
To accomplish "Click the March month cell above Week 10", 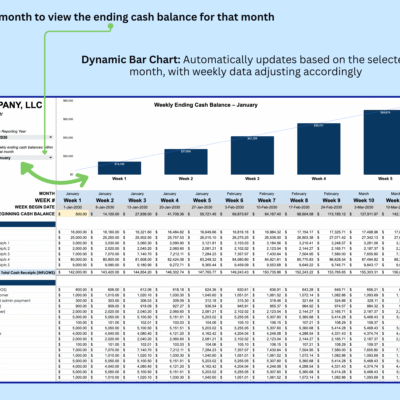I will [x=364, y=194].
